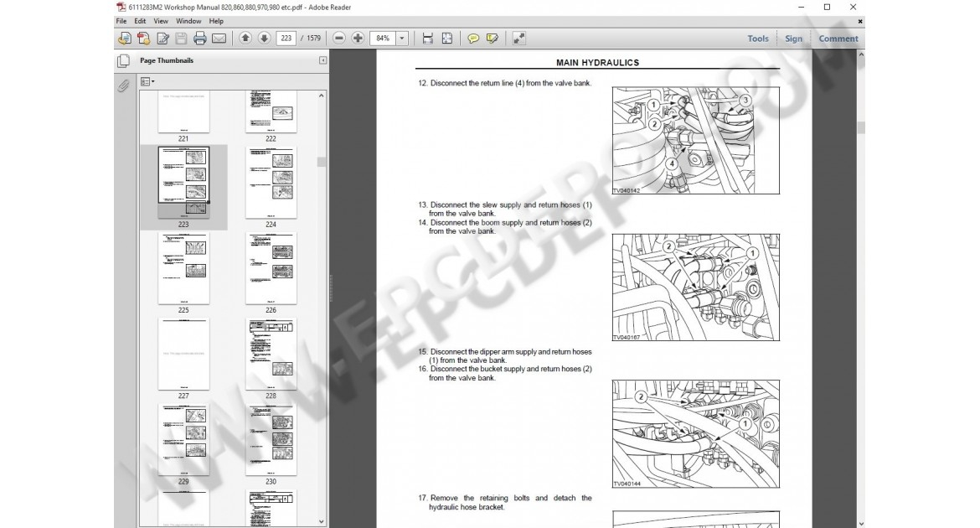Click the Page Thumbnails panel title
The width and height of the screenshot is (980, 528).
click(167, 60)
